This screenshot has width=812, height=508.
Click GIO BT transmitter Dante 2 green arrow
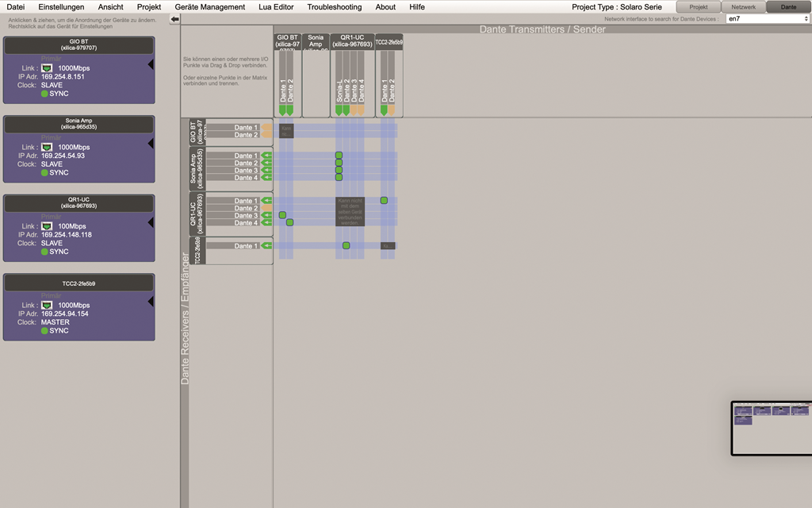click(290, 110)
